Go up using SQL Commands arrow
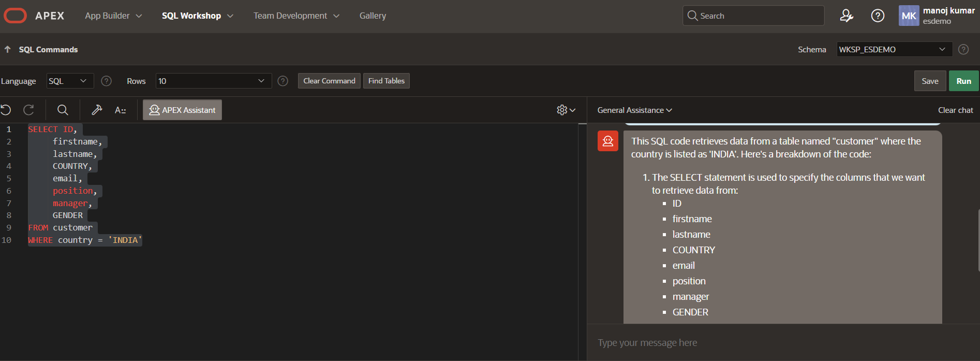980x361 pixels. click(x=8, y=49)
